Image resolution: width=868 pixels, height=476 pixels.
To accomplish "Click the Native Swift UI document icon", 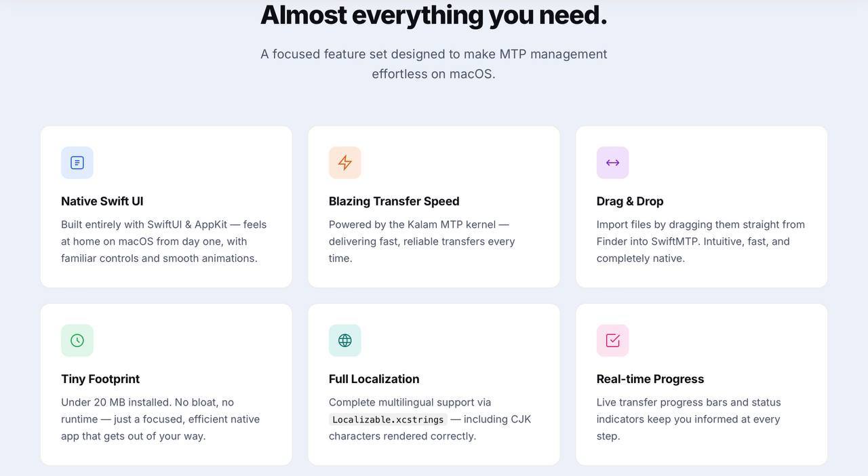I will point(77,163).
